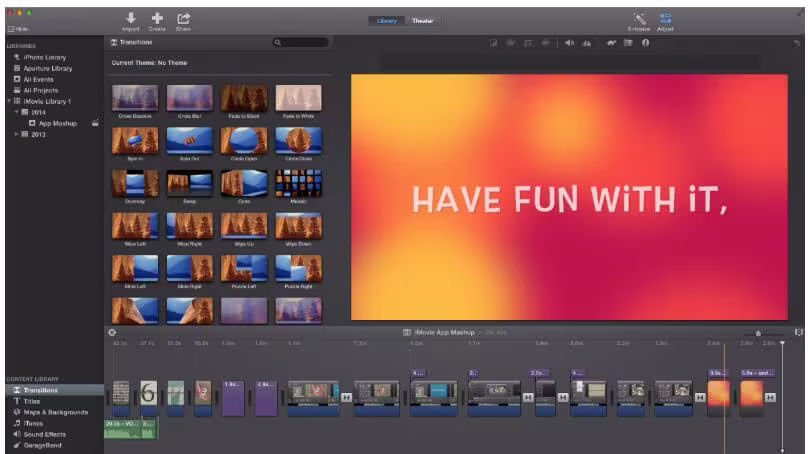808x454 pixels.
Task: Select the Wipe Up transition
Action: click(244, 226)
